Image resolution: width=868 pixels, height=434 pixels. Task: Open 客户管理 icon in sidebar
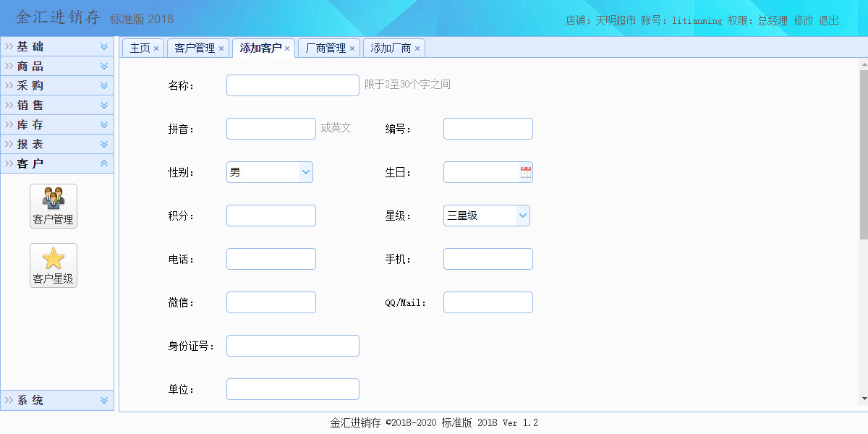(53, 205)
